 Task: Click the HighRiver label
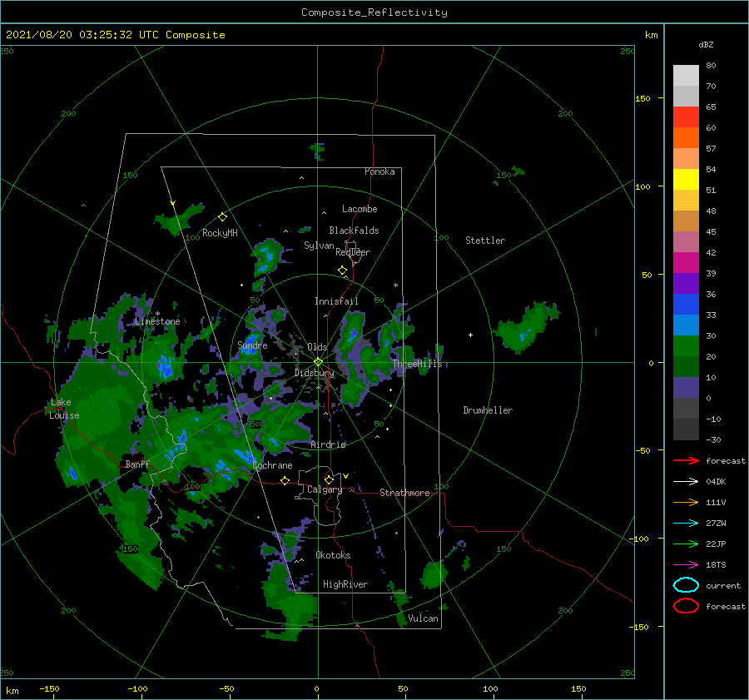coord(345,584)
